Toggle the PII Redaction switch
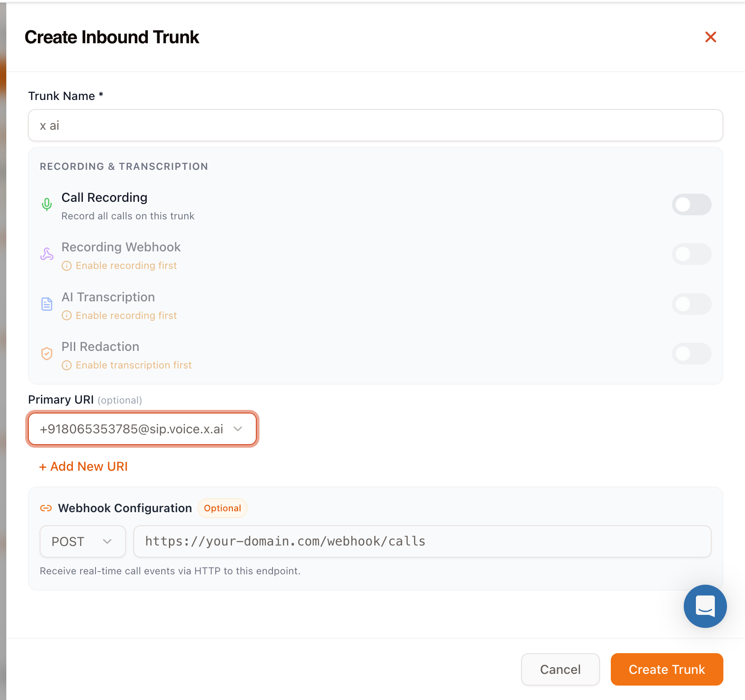This screenshot has width=745, height=700. coord(691,354)
